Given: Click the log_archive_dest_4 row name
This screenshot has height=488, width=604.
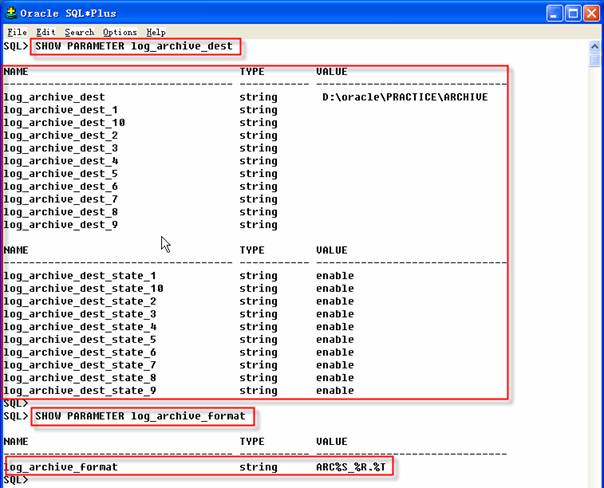Looking at the screenshot, I should click(61, 161).
